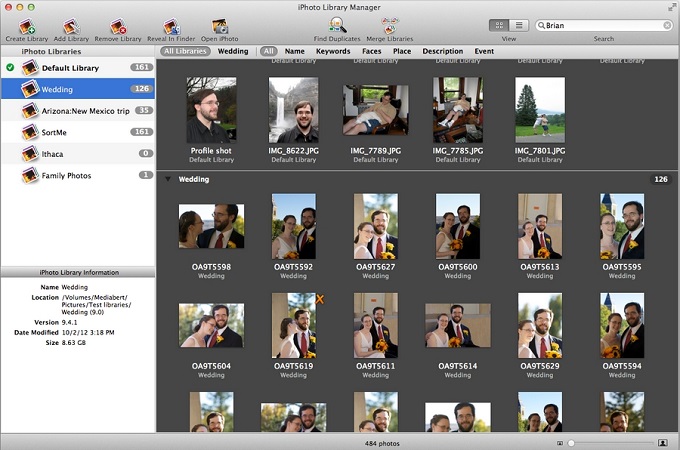The width and height of the screenshot is (680, 450).
Task: Select the OA9T5592 wedding photo
Action: tap(294, 226)
